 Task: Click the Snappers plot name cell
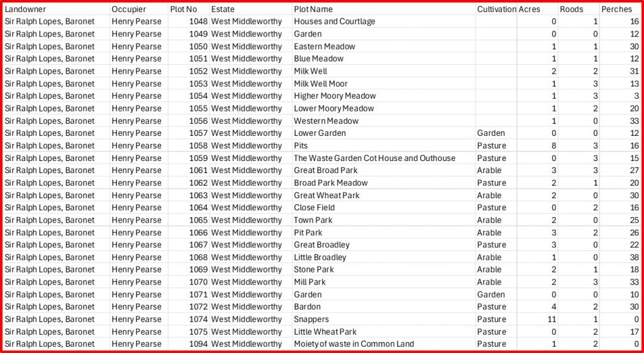pyautogui.click(x=384, y=319)
